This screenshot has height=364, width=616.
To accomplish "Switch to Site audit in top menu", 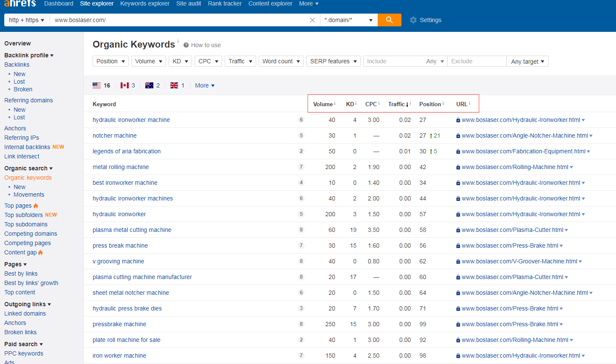I will 189,3.
